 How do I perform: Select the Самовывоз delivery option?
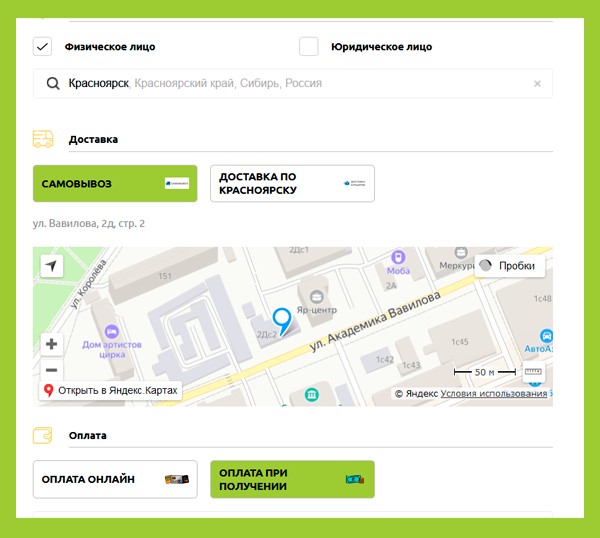[115, 184]
